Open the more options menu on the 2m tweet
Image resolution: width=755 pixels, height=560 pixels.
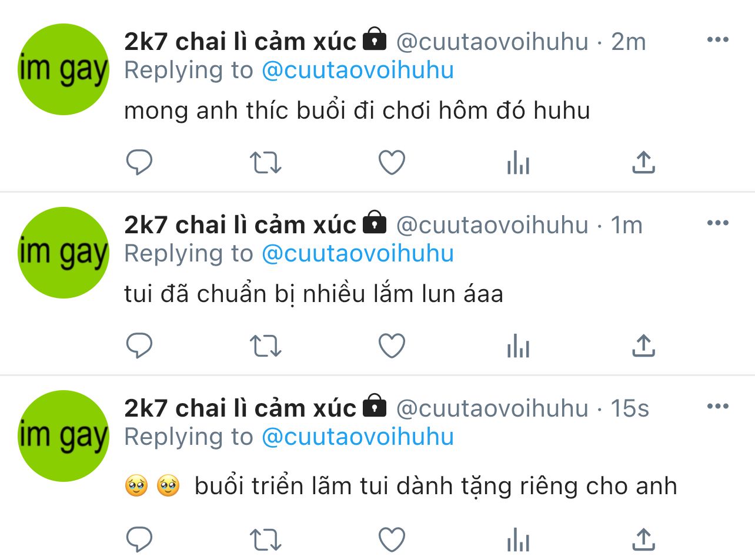(x=717, y=40)
